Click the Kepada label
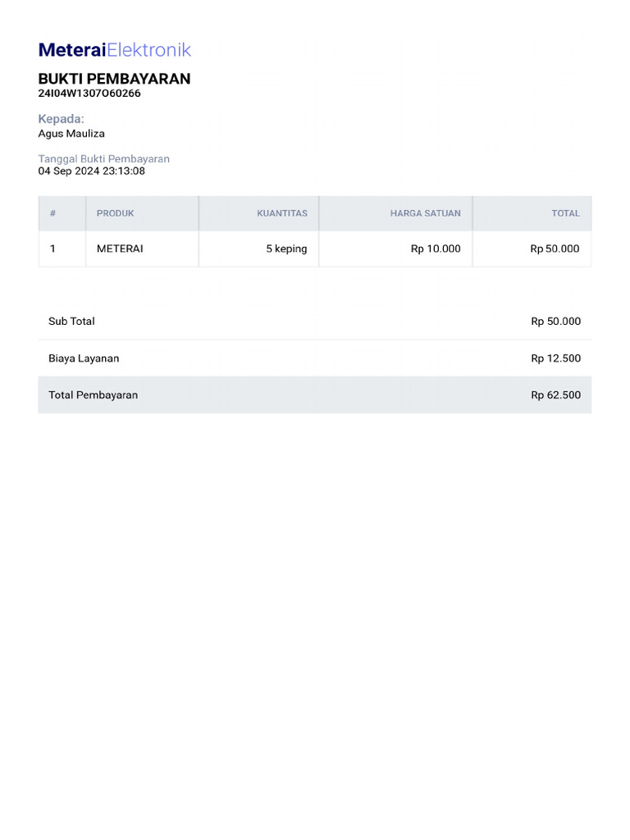Viewport: 630px width, 840px height. [61, 119]
